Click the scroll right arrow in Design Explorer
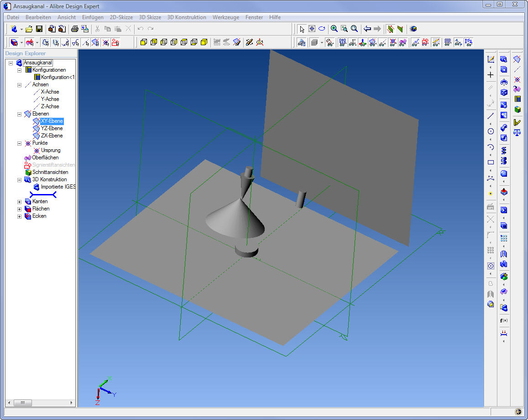 click(x=71, y=403)
